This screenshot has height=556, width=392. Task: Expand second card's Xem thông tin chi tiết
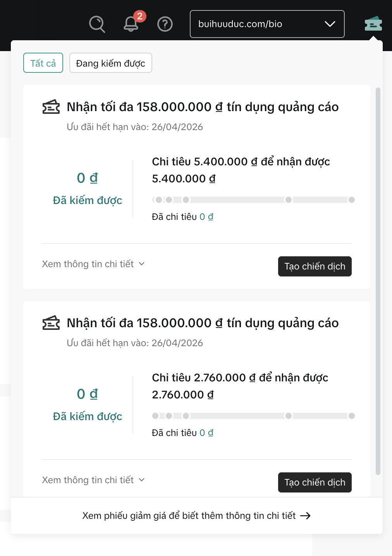click(93, 480)
